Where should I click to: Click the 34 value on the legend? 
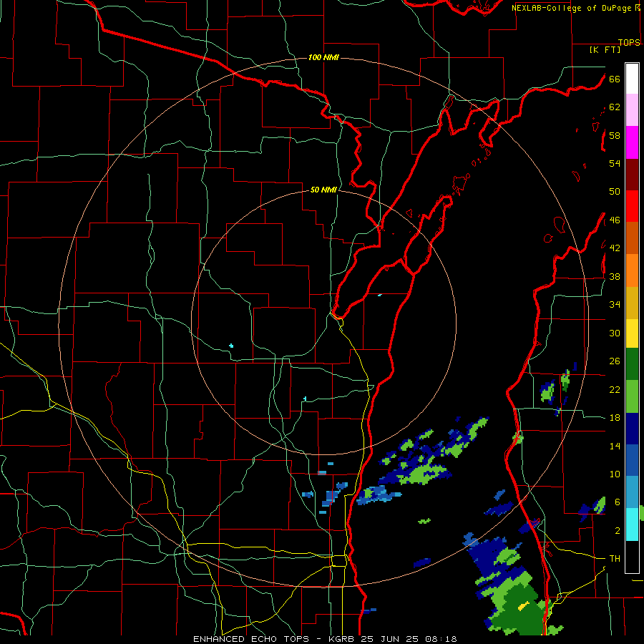click(615, 305)
